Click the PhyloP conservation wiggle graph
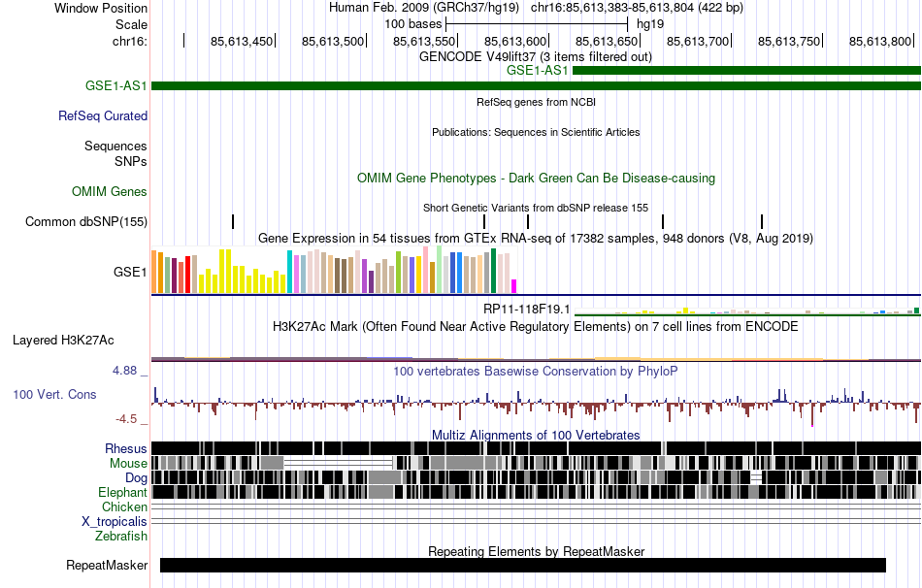Screen dimensions: 922x588 coord(537,404)
